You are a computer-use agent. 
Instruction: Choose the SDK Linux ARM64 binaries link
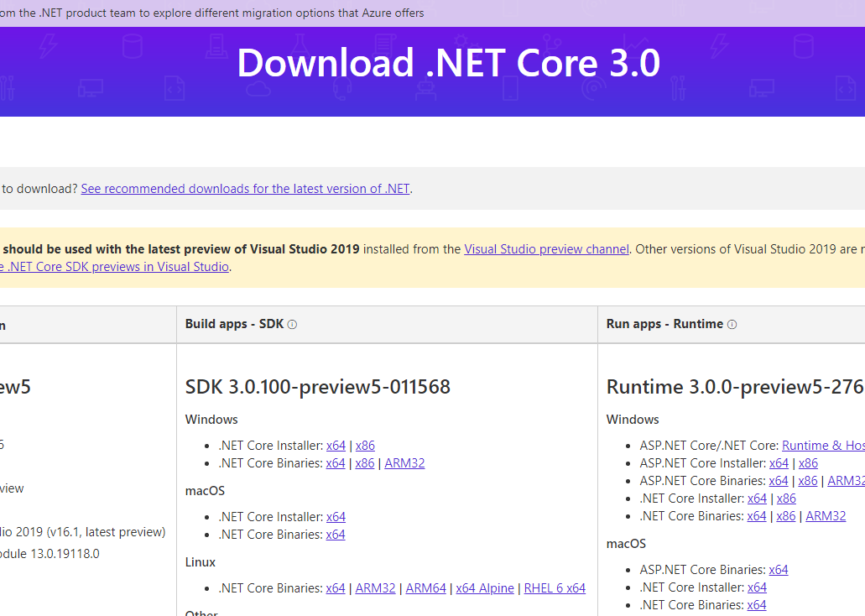(x=426, y=588)
